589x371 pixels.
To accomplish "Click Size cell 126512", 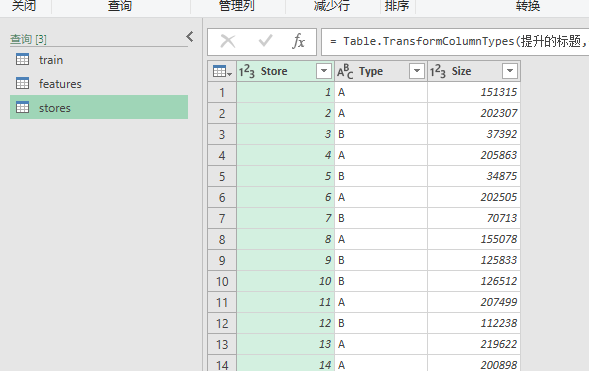I will point(474,282).
